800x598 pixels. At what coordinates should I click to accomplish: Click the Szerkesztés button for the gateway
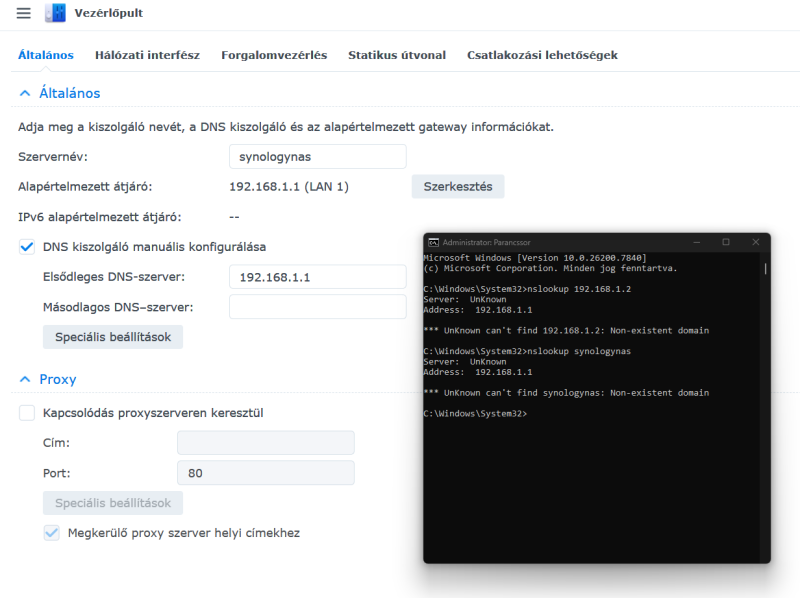(x=458, y=187)
